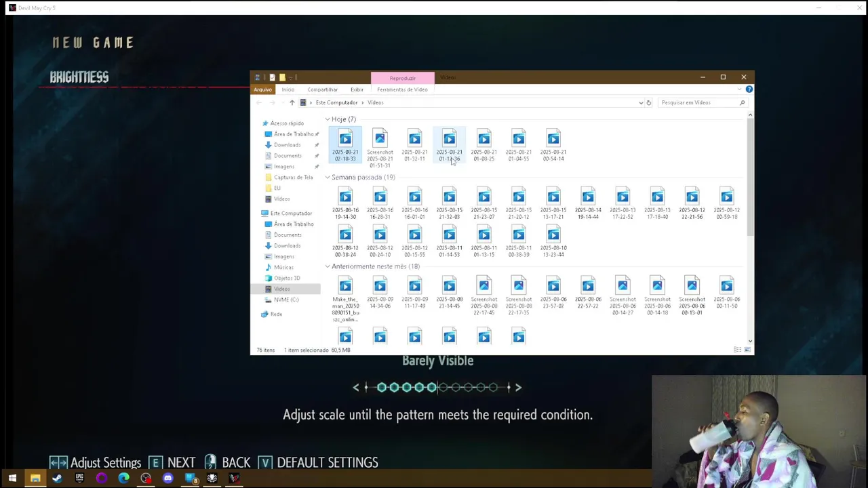This screenshot has width=868, height=488.
Task: Select Screenshot 2025-08-08 22-17-45 image file
Action: coord(484,296)
